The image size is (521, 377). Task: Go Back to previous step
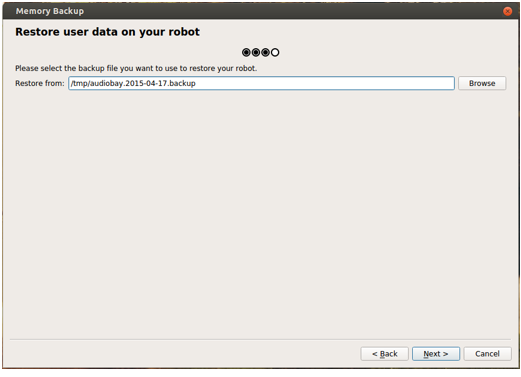384,354
